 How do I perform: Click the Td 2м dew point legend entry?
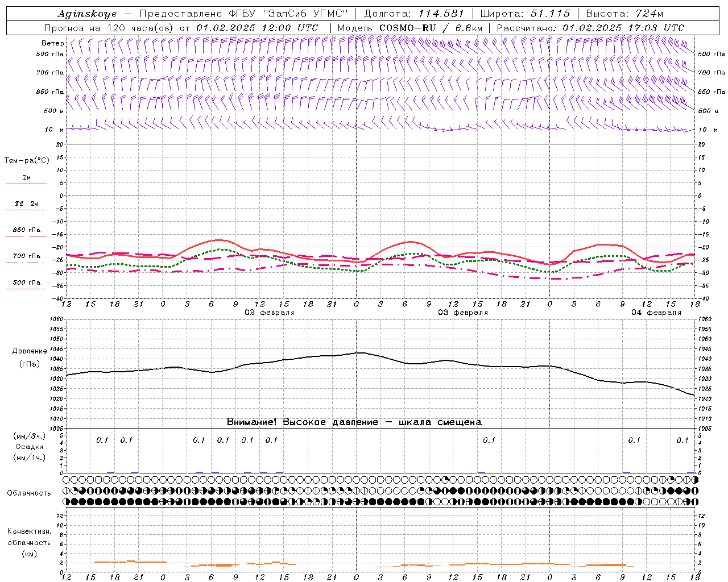point(26,203)
